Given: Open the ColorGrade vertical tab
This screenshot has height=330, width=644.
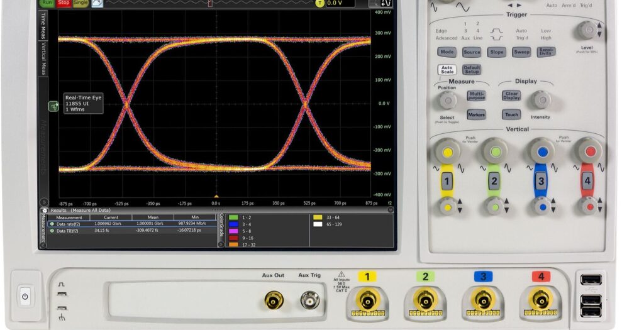Looking at the screenshot, I should [x=222, y=226].
